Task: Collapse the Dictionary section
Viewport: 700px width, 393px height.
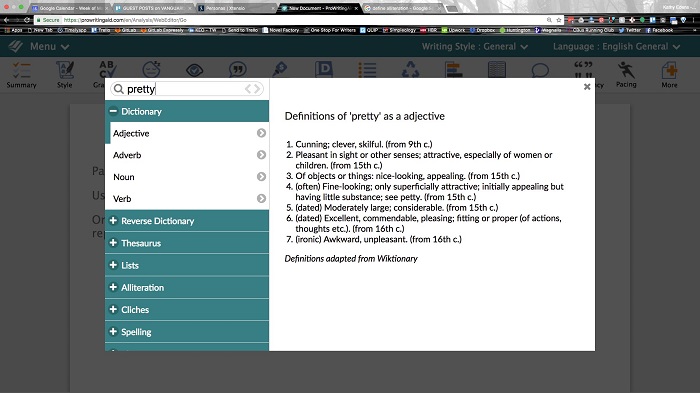Action: tap(187, 111)
